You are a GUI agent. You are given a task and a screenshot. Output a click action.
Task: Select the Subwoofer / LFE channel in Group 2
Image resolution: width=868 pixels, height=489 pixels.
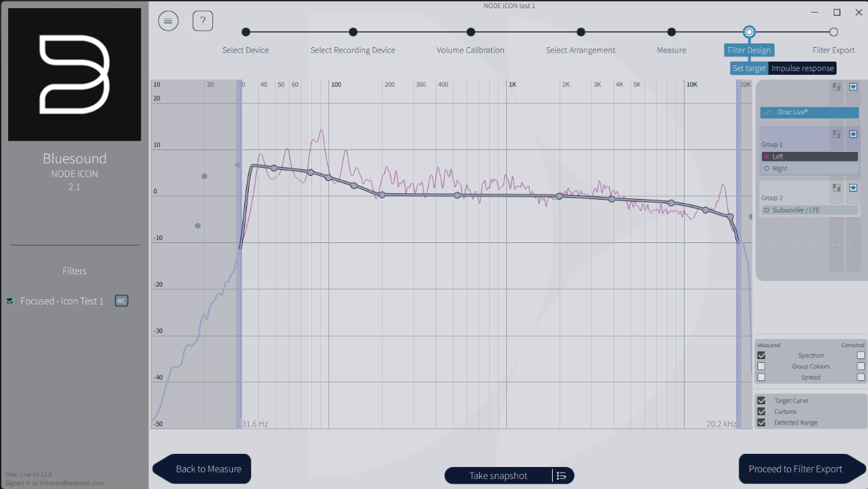click(810, 210)
